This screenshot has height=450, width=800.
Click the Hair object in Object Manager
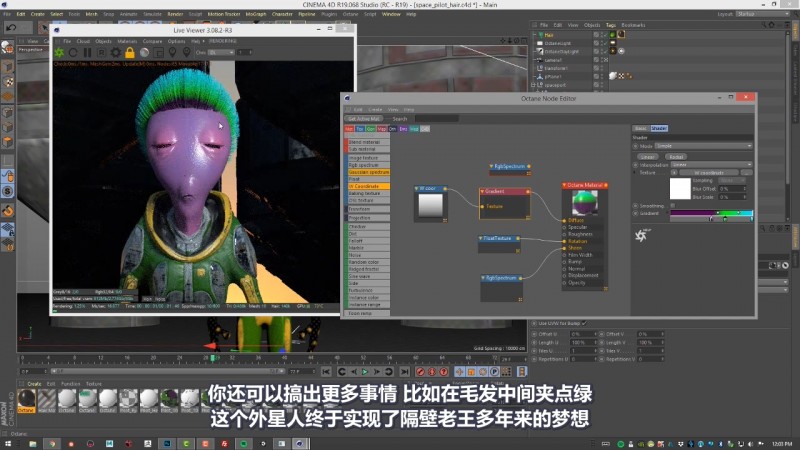pos(549,35)
